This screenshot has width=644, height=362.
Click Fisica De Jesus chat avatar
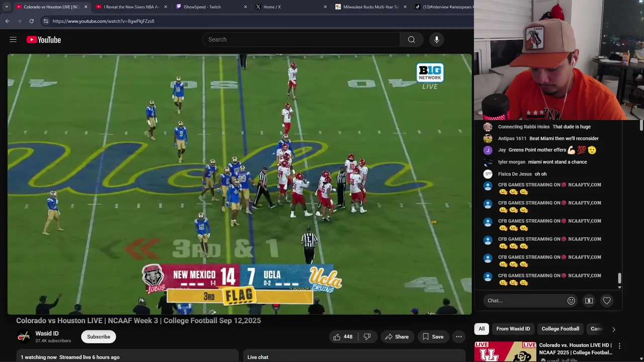point(488,174)
